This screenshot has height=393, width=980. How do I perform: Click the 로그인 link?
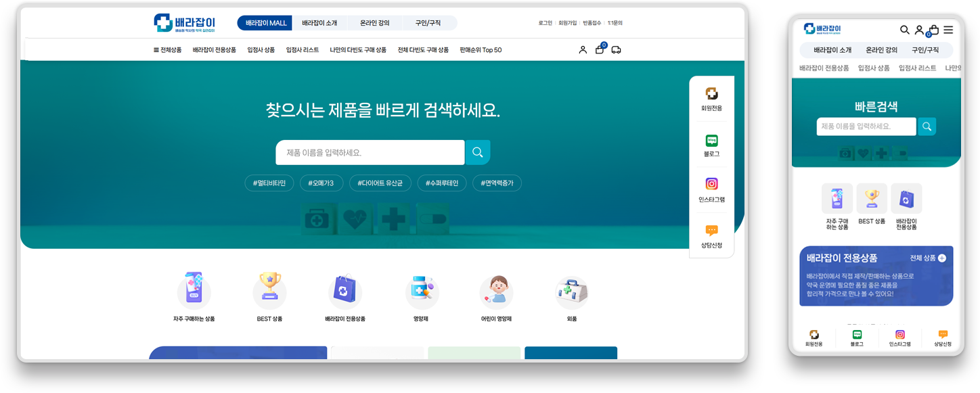(x=545, y=22)
